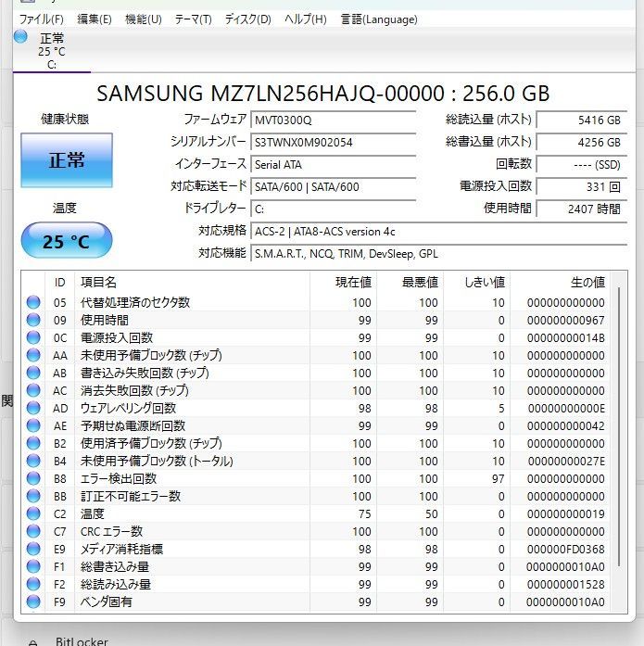
Task: Click the total host reads value 5416 GB
Action: 582,120
